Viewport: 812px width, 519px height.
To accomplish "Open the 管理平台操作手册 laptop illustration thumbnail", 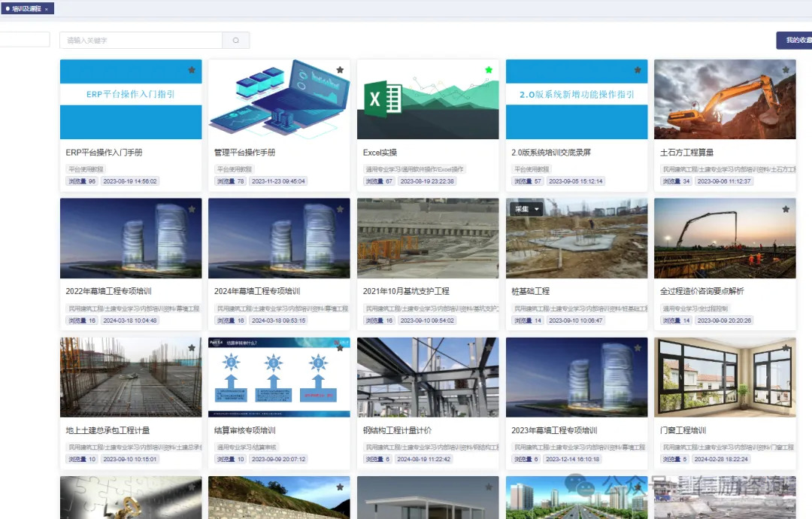I will point(279,99).
